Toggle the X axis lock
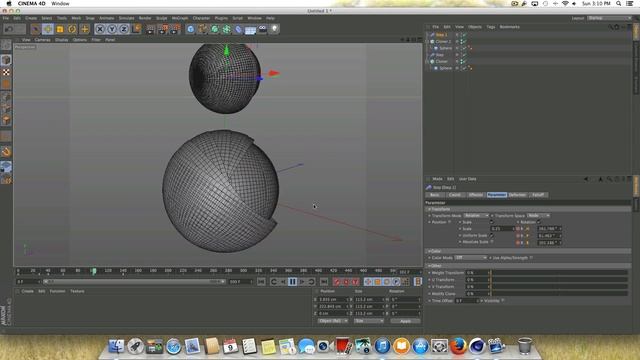Viewport: 640px width, 360px height. click(100, 29)
